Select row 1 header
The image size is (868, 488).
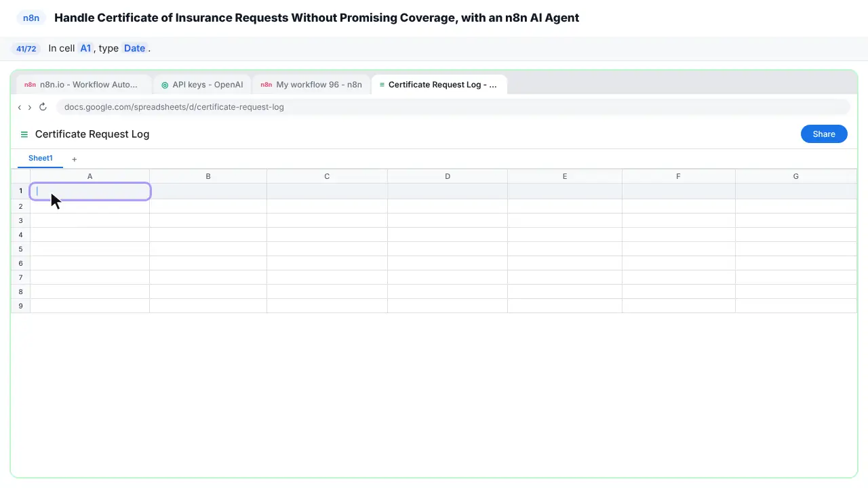(x=21, y=191)
